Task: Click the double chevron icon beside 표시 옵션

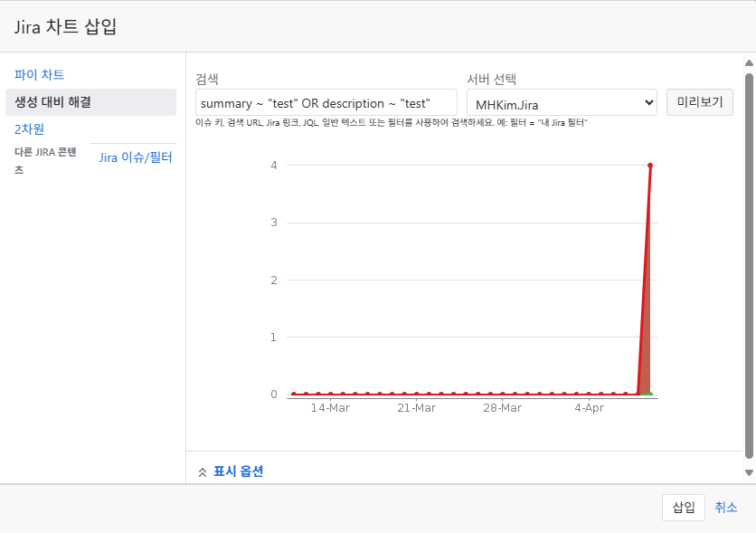Action: pyautogui.click(x=203, y=472)
